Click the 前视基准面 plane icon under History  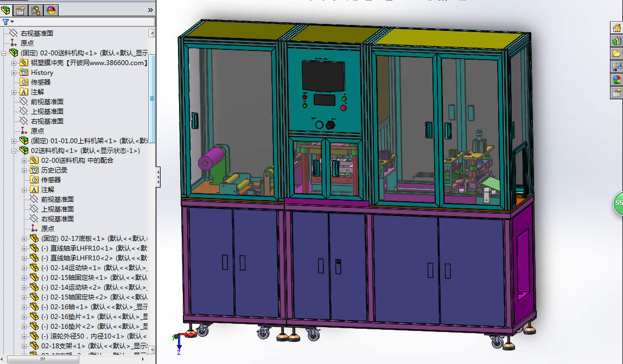click(x=24, y=102)
